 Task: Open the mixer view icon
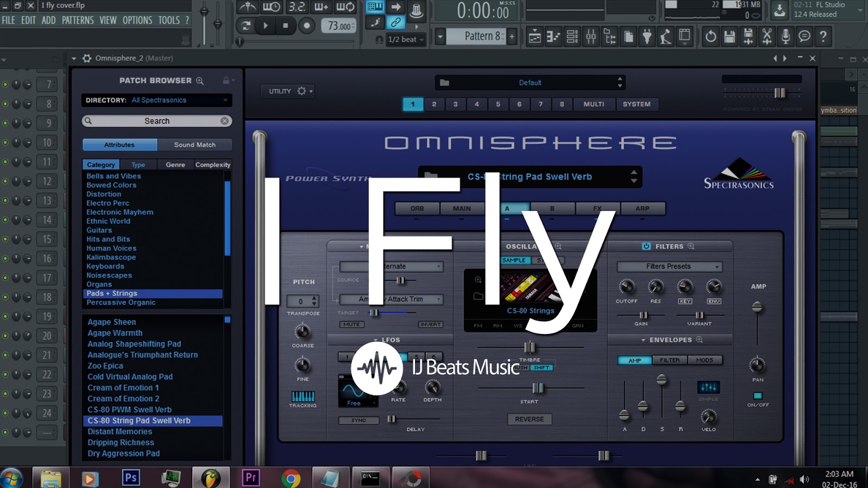591,36
